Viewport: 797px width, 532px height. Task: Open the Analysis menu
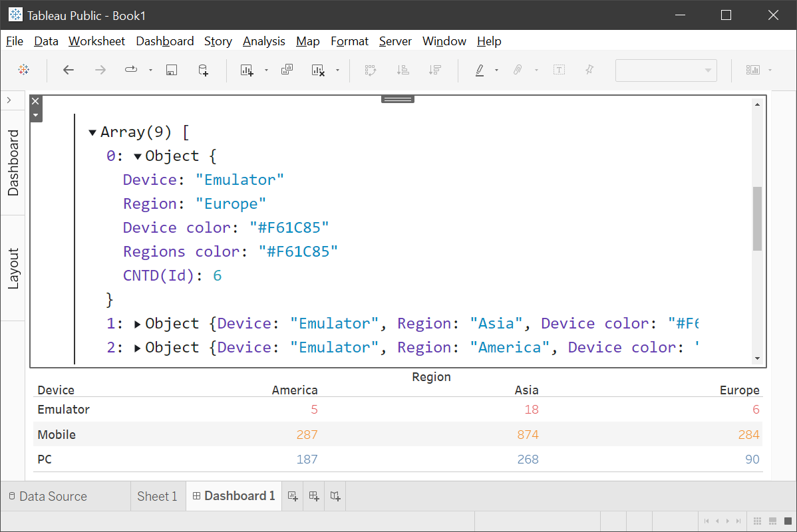pos(263,41)
